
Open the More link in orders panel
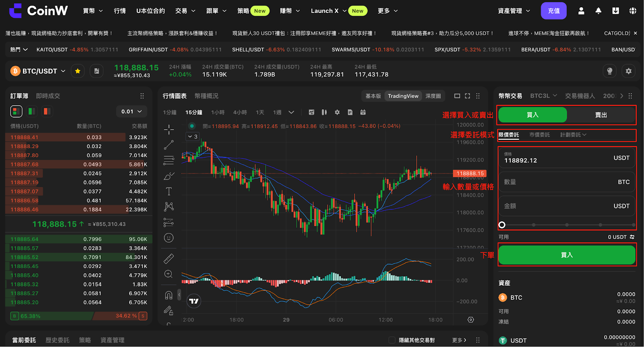click(459, 340)
